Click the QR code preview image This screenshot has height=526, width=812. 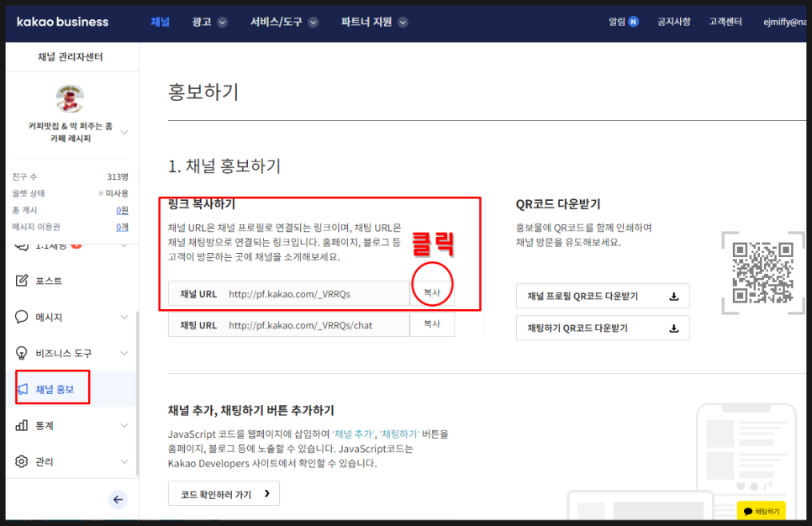click(x=762, y=273)
